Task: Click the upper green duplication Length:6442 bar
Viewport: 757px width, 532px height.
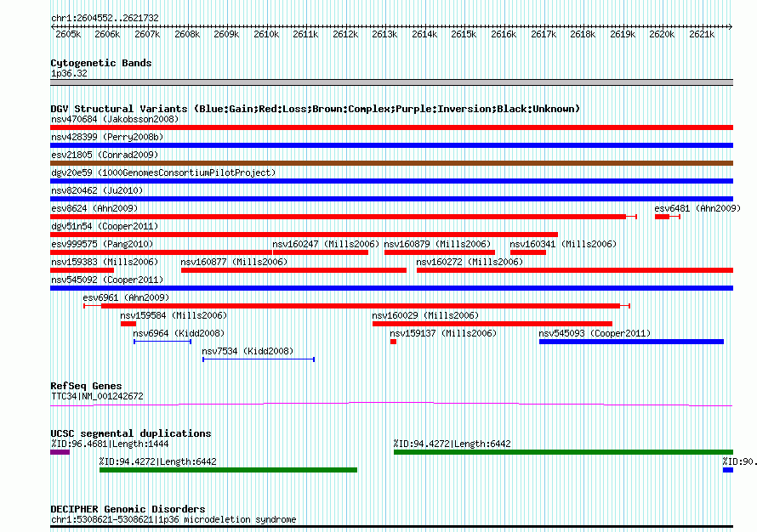Action: coord(563,452)
